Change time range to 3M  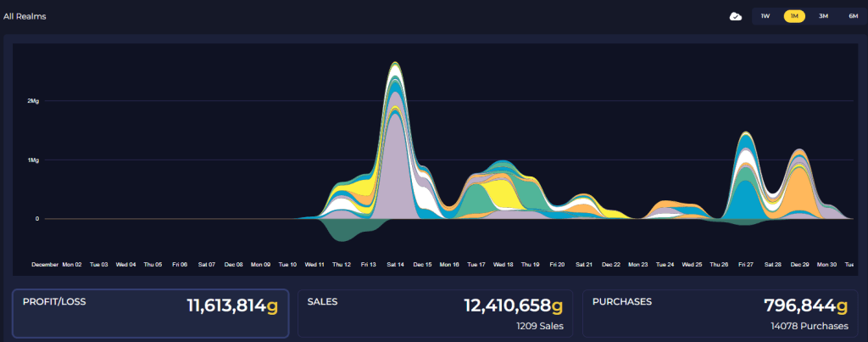823,16
